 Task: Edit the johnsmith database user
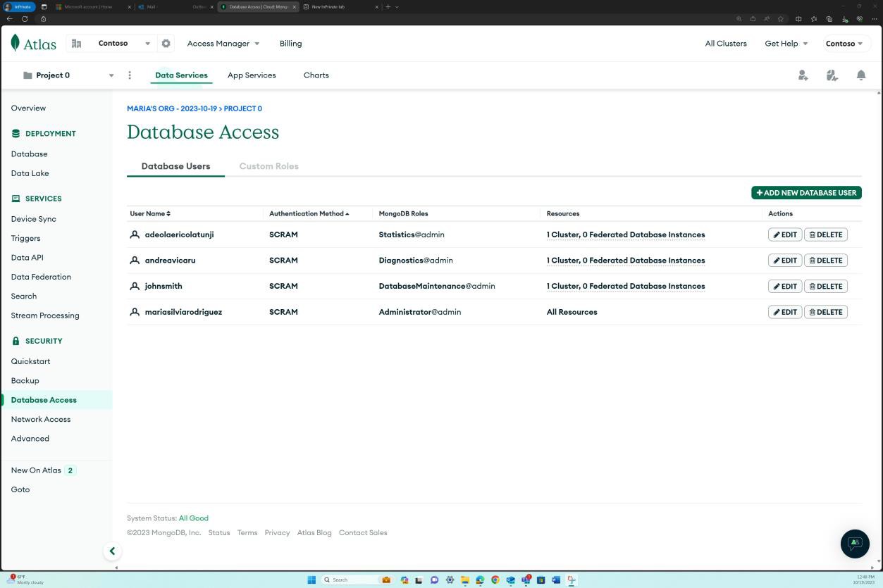[x=784, y=286]
